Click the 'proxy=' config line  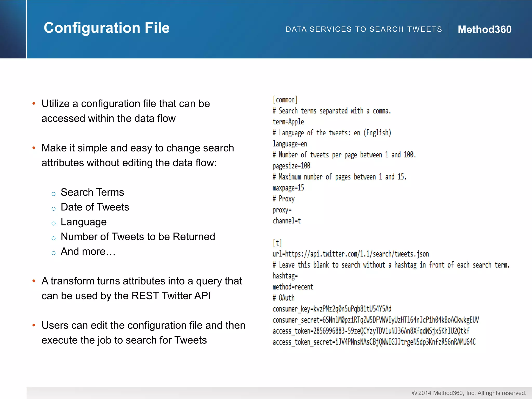pos(282,210)
